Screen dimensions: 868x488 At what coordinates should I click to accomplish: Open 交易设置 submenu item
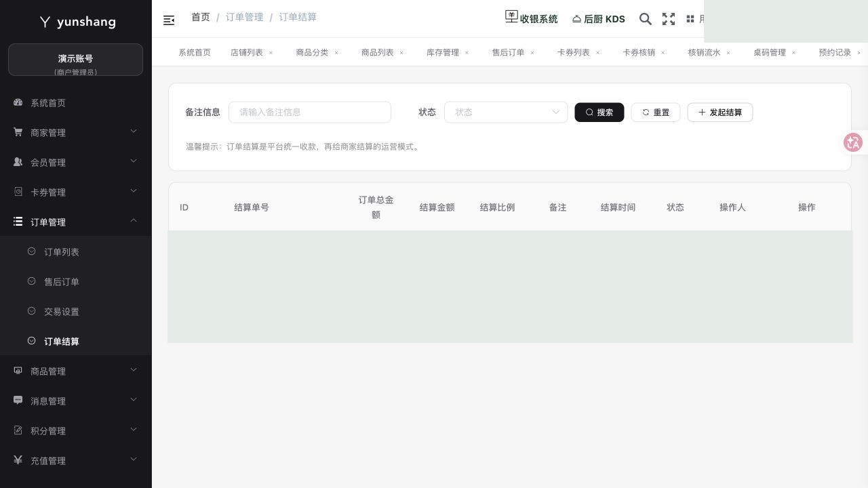click(x=76, y=312)
